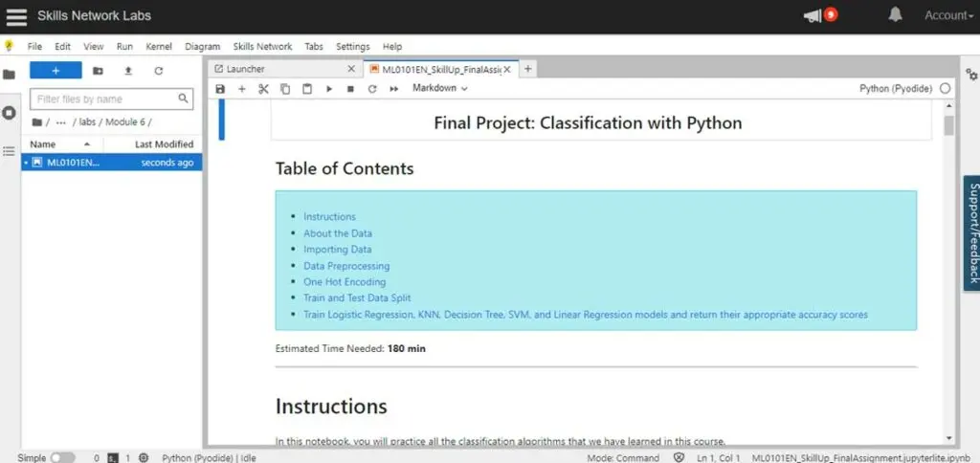The width and height of the screenshot is (980, 463).
Task: Click the notebook vertical scrollbar thumb
Action: (949, 125)
